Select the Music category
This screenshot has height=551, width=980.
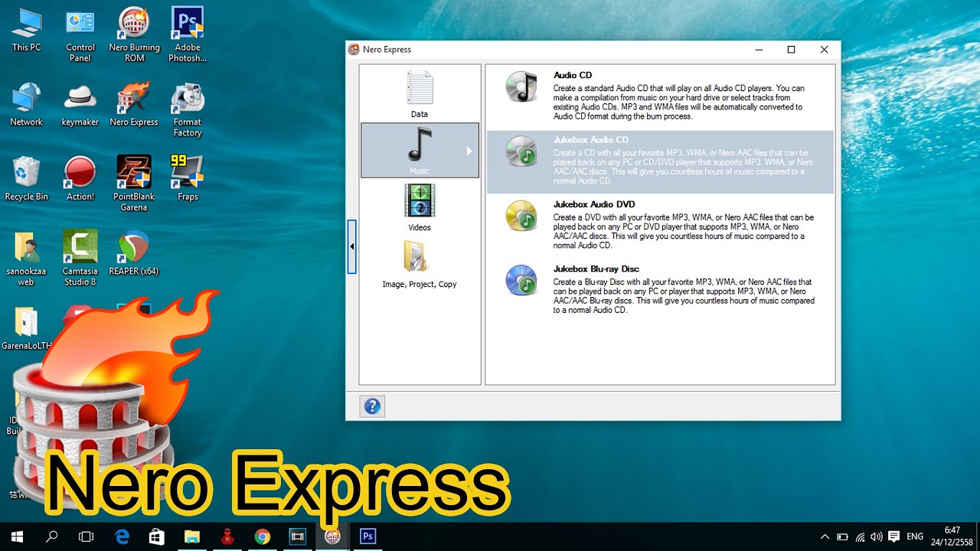click(x=420, y=150)
